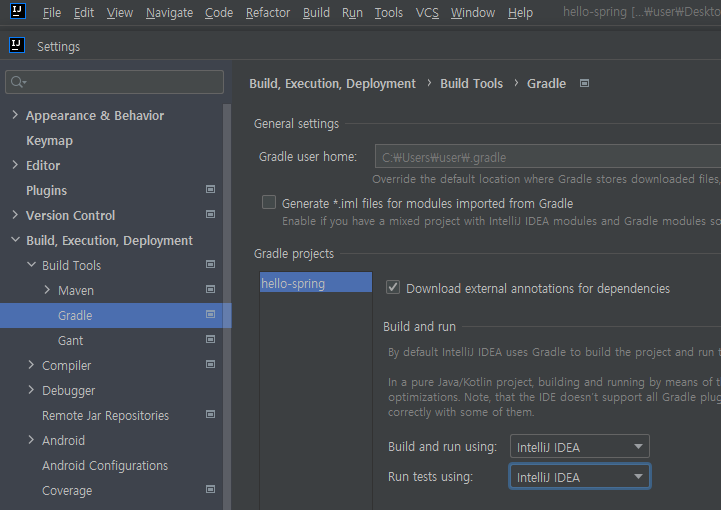Click the Build Tools breadcrumb
721x510 pixels.
pos(471,84)
